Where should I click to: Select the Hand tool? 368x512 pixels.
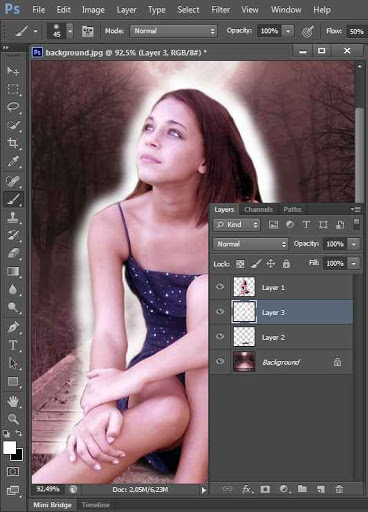[x=13, y=401]
